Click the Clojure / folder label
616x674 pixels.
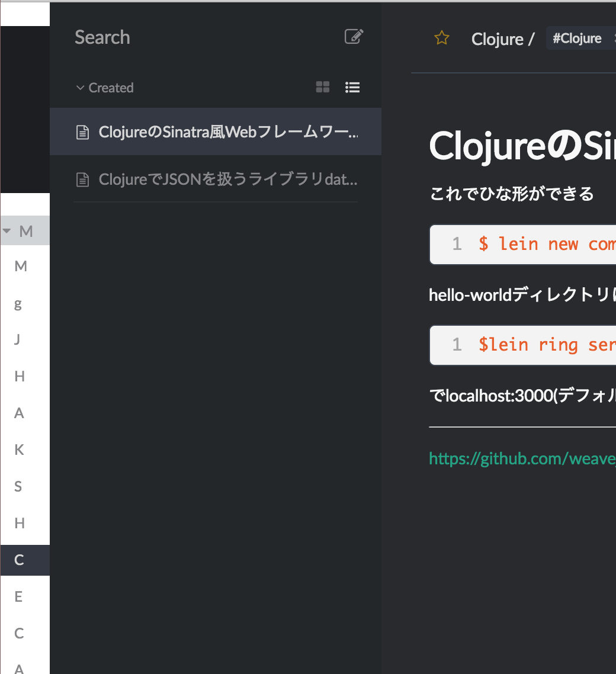502,39
